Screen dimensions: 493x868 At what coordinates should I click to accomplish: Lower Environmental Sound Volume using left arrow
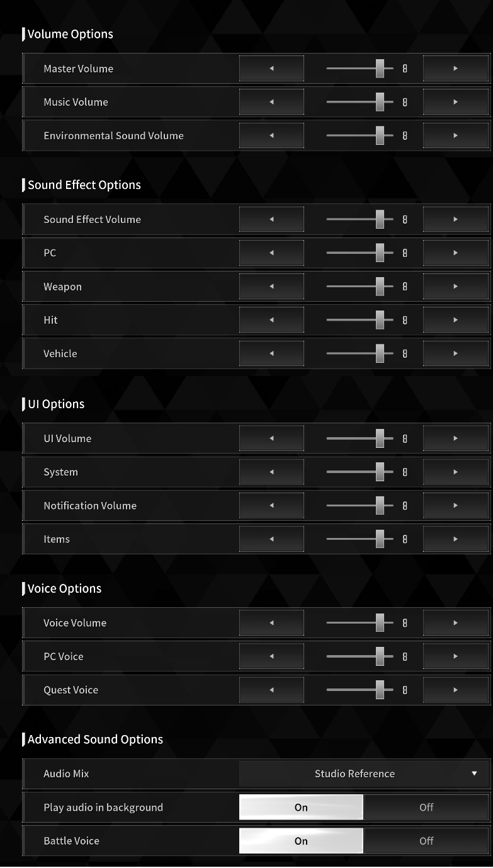pos(271,135)
